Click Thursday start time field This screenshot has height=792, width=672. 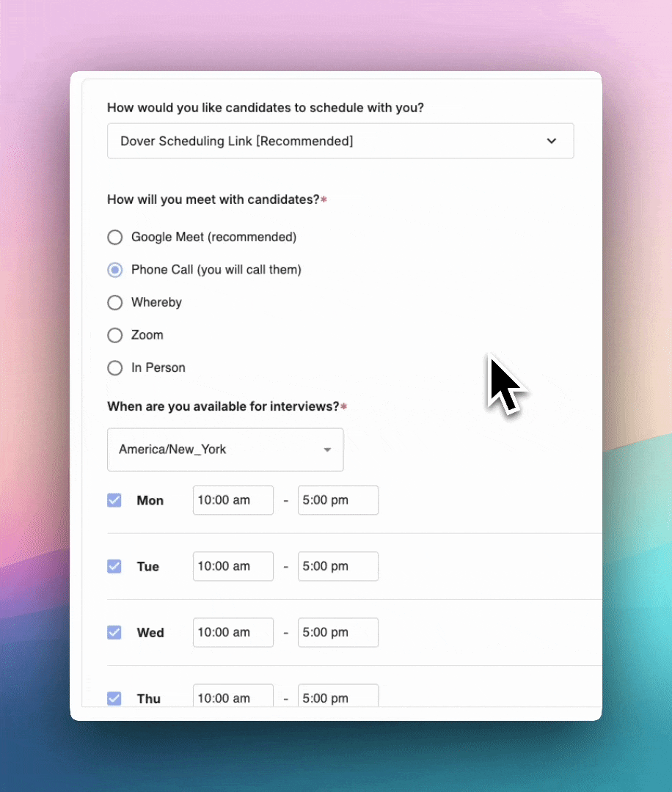pyautogui.click(x=233, y=697)
